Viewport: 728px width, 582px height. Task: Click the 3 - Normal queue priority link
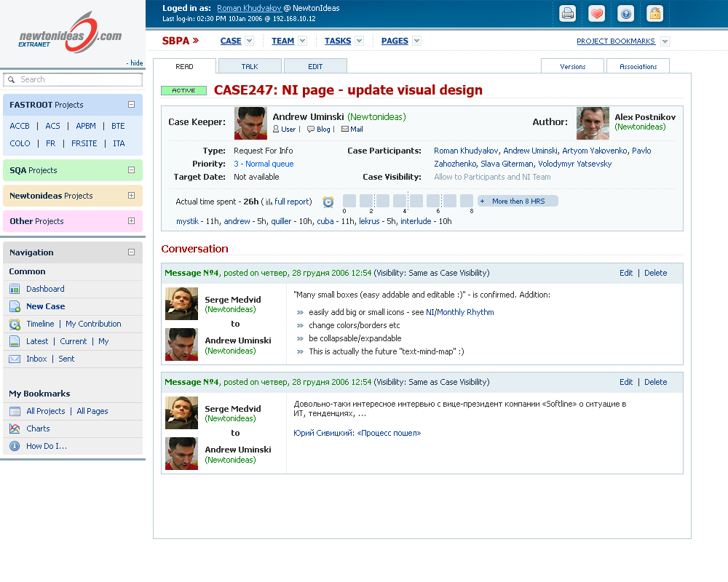pos(264,164)
